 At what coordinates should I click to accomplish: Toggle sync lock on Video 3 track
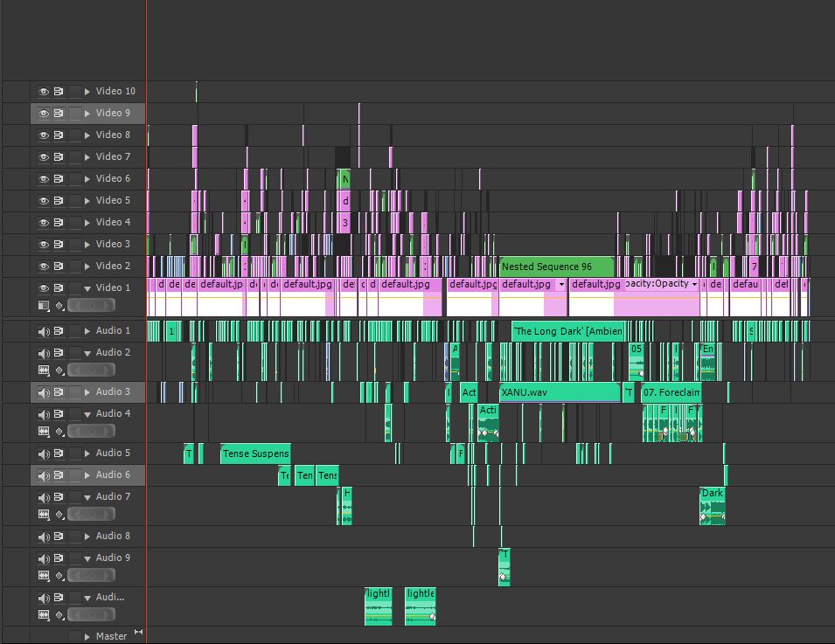[x=59, y=245]
